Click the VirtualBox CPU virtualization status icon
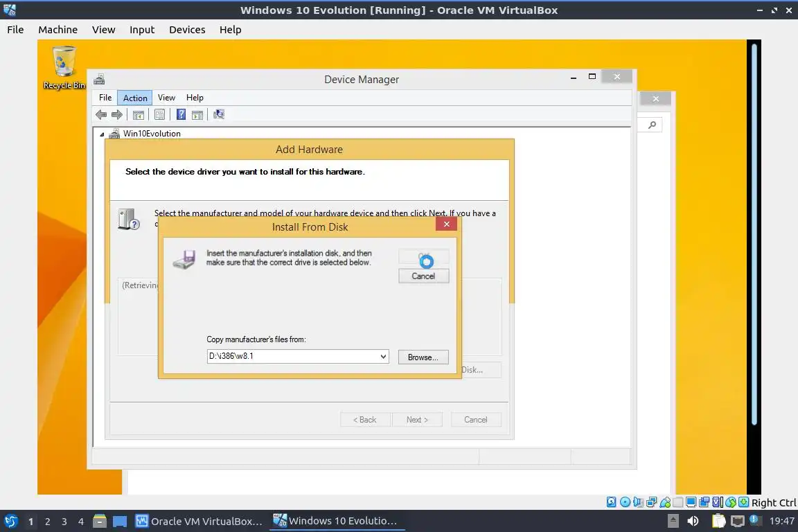 pos(717,502)
